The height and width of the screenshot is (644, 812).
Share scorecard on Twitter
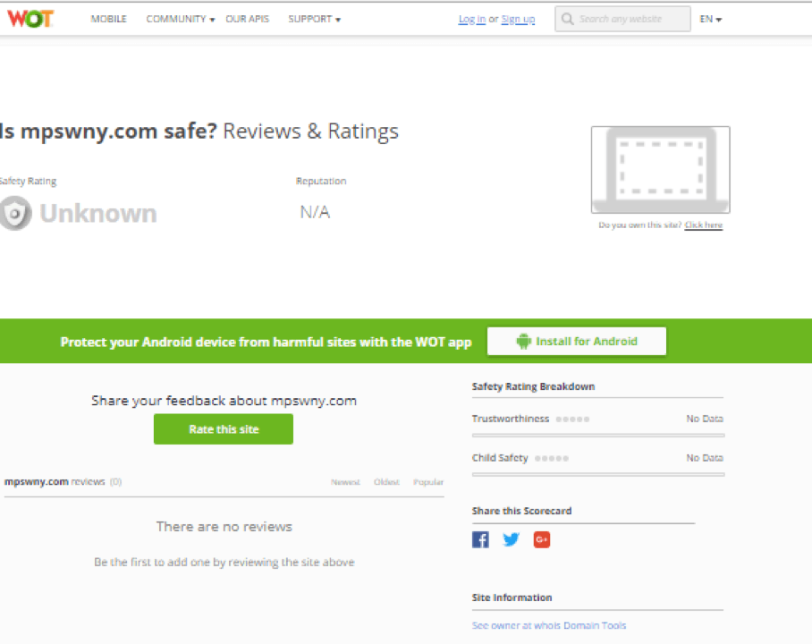coord(511,539)
